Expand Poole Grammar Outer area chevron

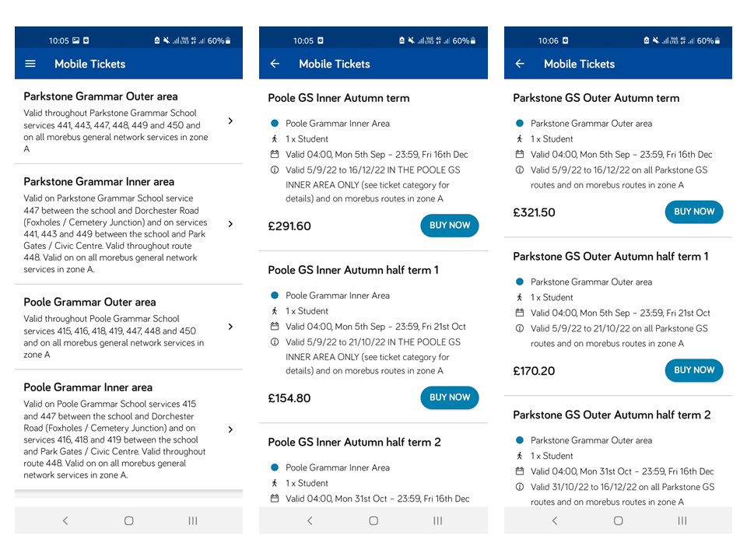pos(230,327)
